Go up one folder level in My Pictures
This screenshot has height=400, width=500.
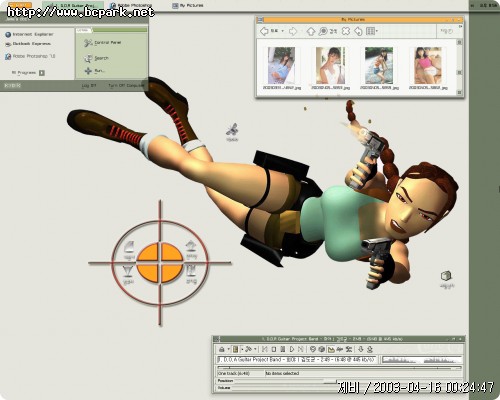311,31
